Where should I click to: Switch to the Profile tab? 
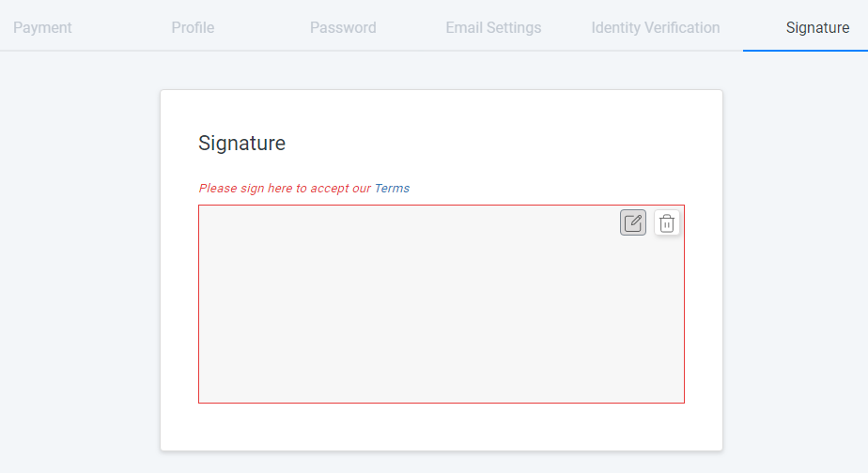click(193, 27)
